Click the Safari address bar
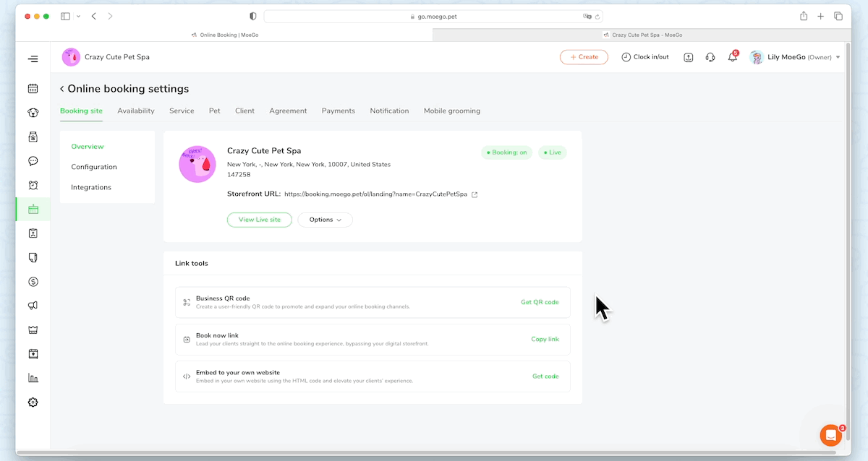Screen dimensions: 868x461 pos(433,16)
